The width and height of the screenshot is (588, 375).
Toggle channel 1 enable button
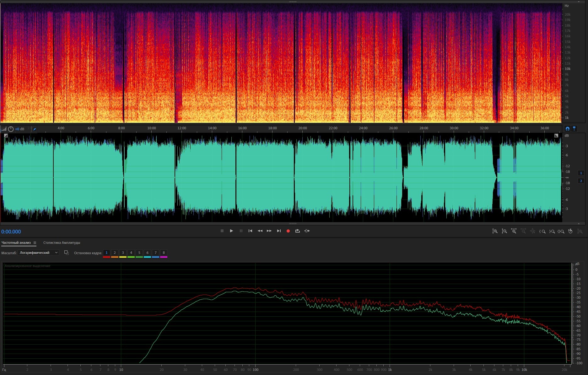pos(581,173)
